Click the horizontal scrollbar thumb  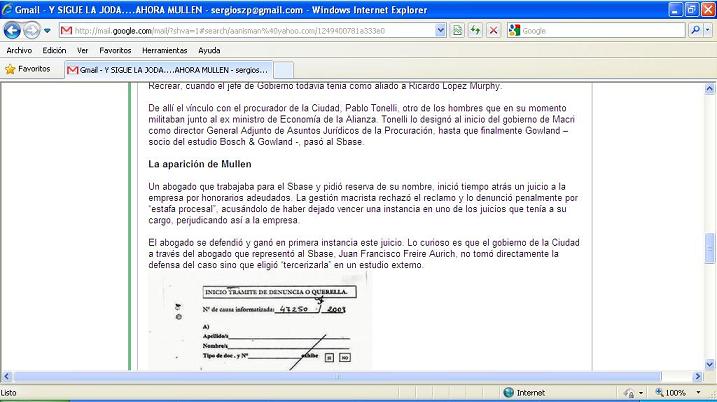click(x=337, y=376)
